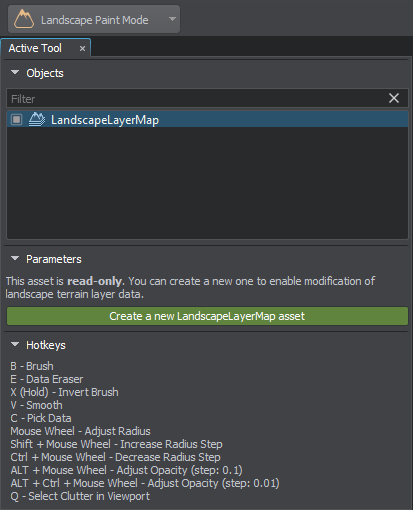This screenshot has height=510, width=413.
Task: Click the LandscapeLayerMap layers icon
Action: 37,119
